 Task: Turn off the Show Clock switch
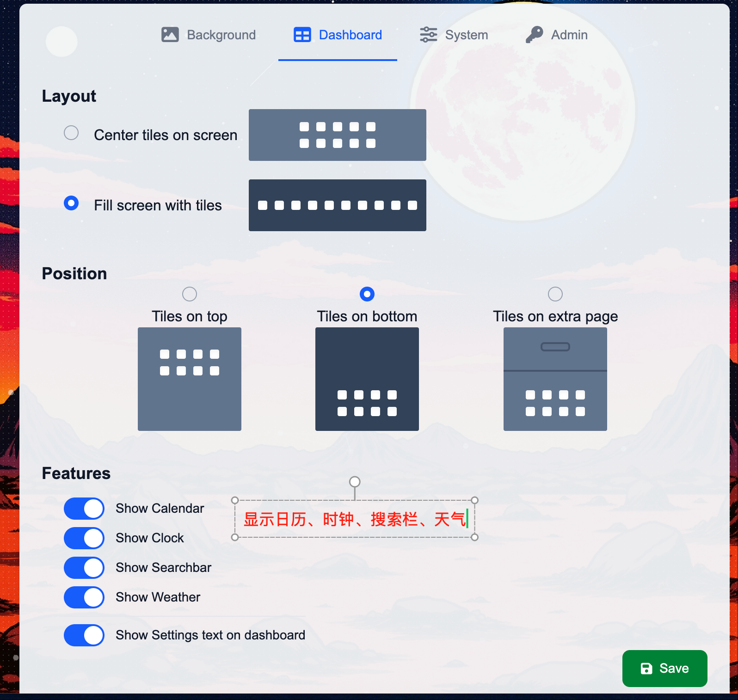pos(84,538)
